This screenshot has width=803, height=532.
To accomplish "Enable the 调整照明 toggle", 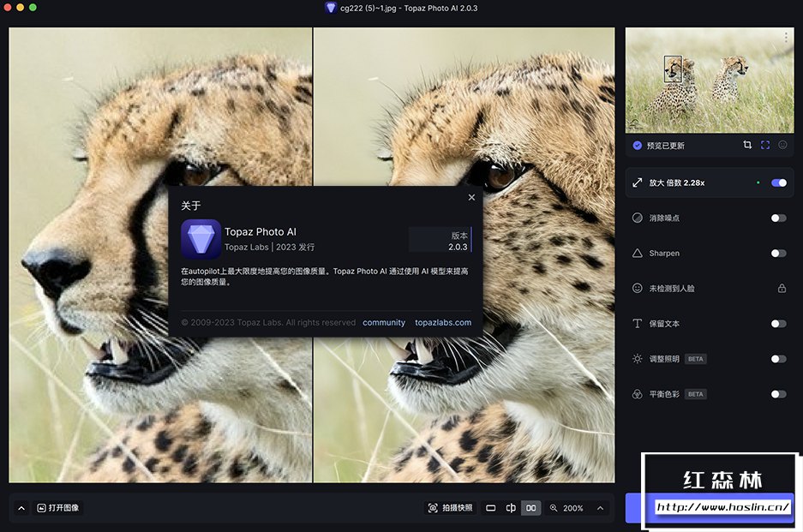I will pyautogui.click(x=778, y=359).
